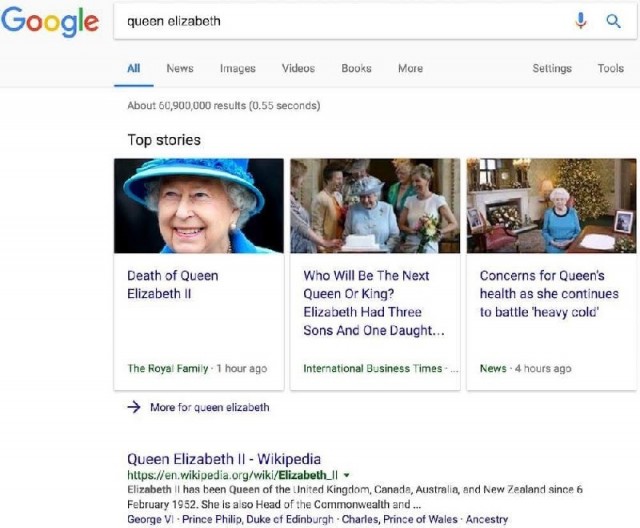This screenshot has height=528, width=640.
Task: Open Queen Elizabeth II Wikipedia result
Action: pyautogui.click(x=224, y=459)
